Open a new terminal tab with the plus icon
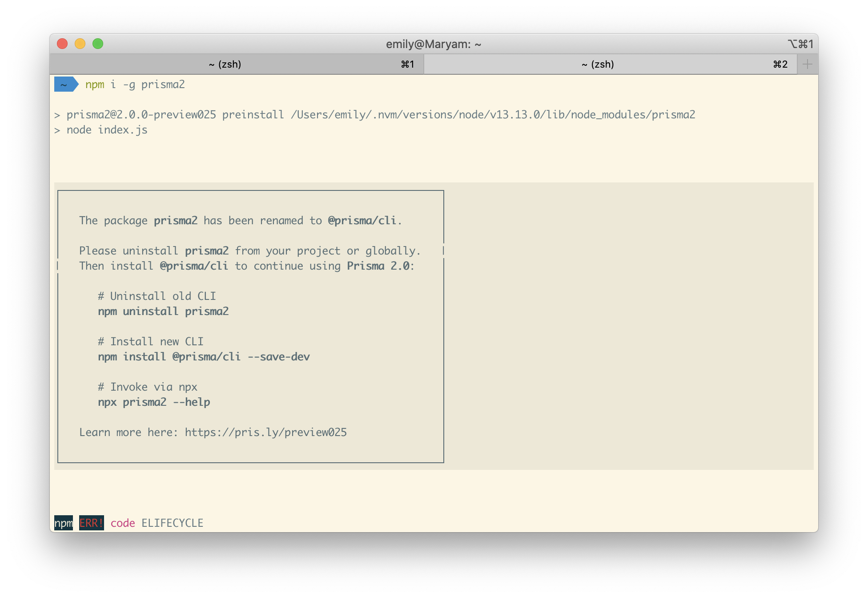Image resolution: width=868 pixels, height=598 pixels. coord(807,64)
